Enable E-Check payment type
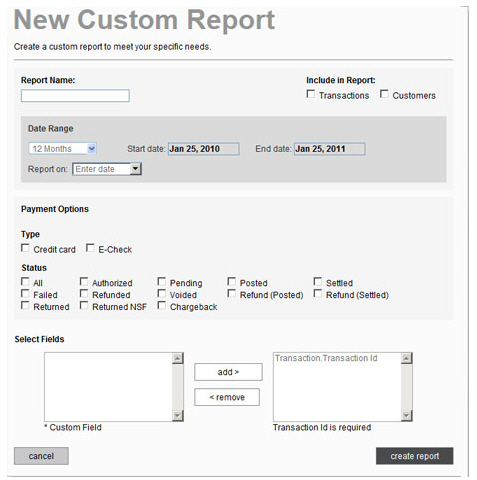Viewport: 477px width, 480px height. point(90,248)
